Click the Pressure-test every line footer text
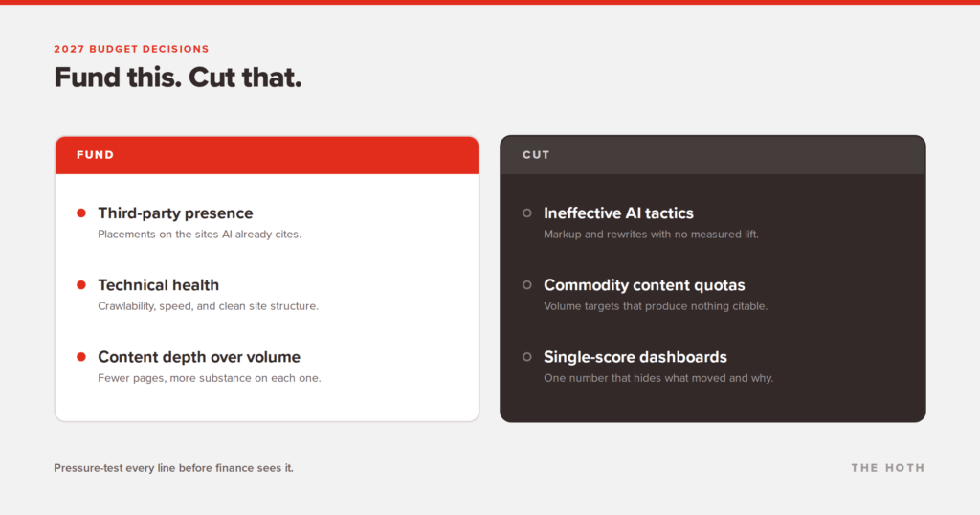Screen dimensions: 980x515 (x=174, y=468)
